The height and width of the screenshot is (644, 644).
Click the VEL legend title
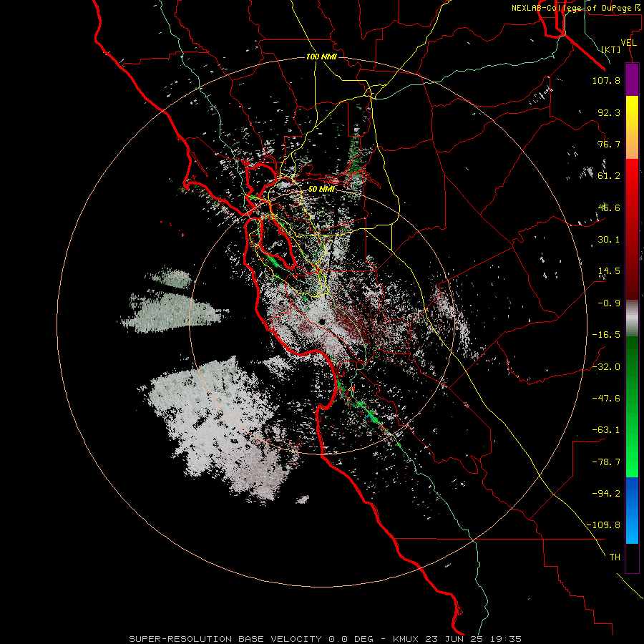(628, 43)
